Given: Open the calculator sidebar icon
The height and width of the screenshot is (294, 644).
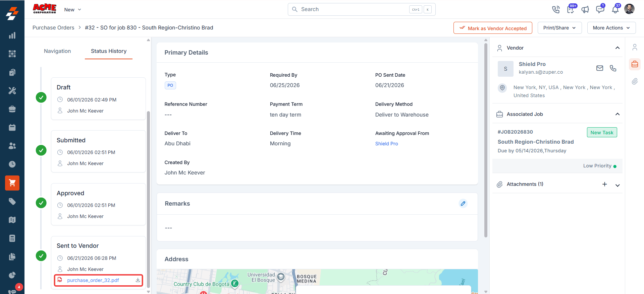Looking at the screenshot, I should [12, 238].
